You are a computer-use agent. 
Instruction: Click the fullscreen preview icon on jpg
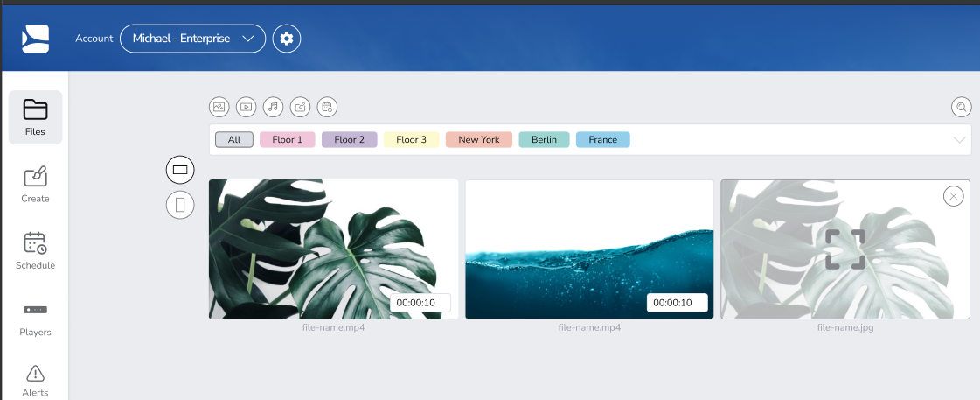click(x=845, y=249)
